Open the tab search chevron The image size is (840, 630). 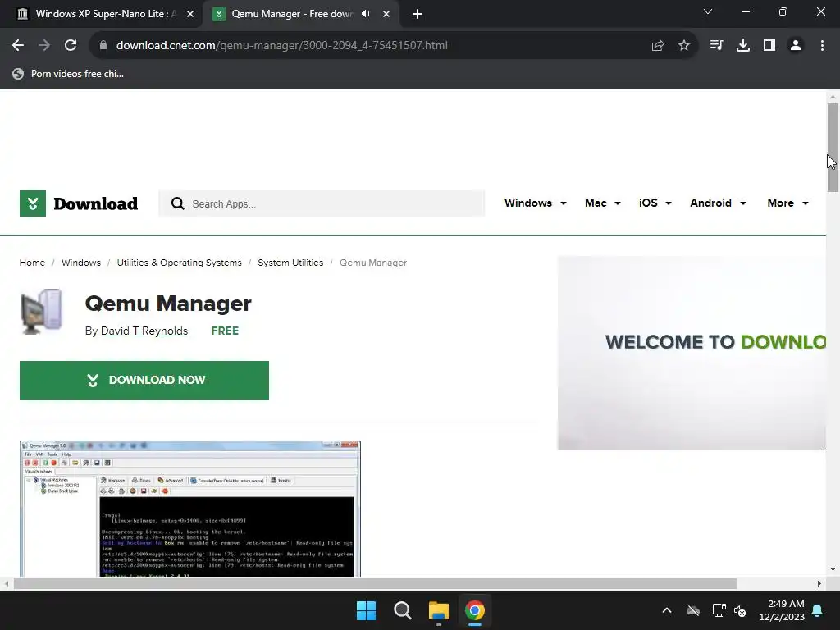click(x=708, y=11)
